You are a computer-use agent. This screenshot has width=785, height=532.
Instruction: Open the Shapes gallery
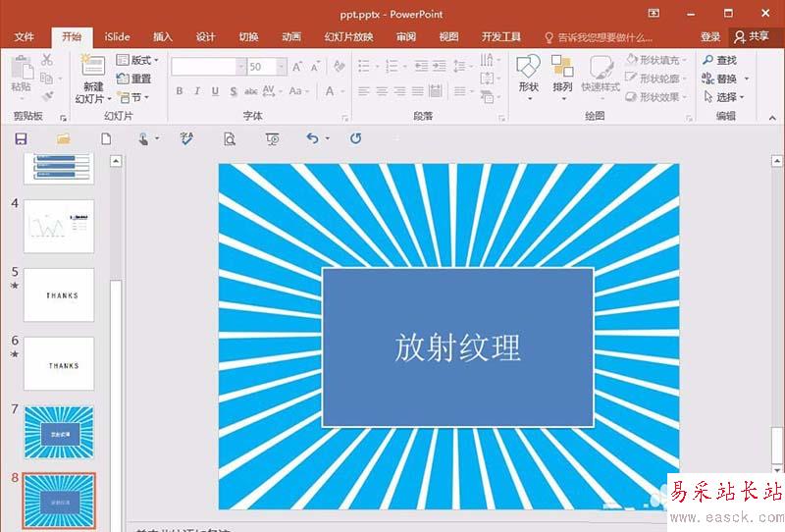(x=529, y=77)
